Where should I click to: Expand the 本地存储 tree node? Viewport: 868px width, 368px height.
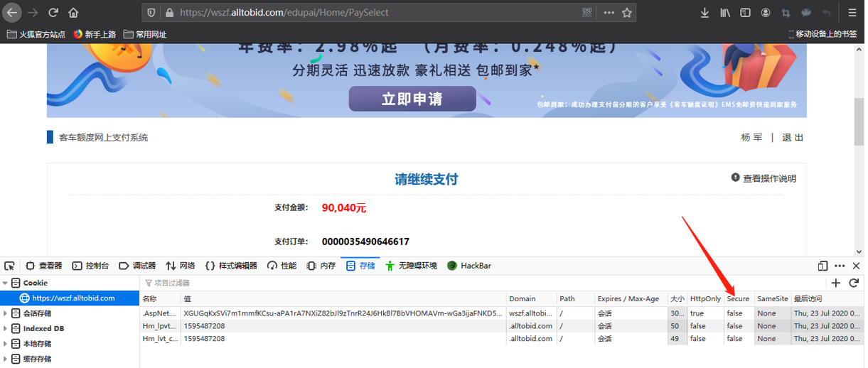coord(6,344)
